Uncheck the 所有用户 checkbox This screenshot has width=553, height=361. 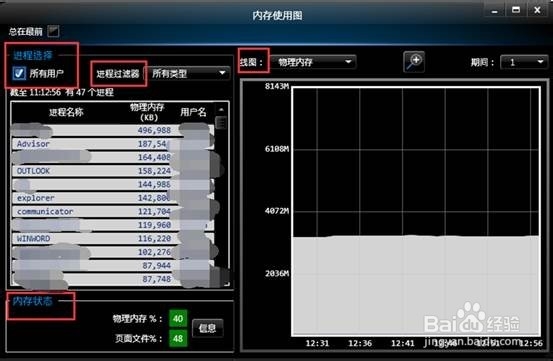(19, 73)
